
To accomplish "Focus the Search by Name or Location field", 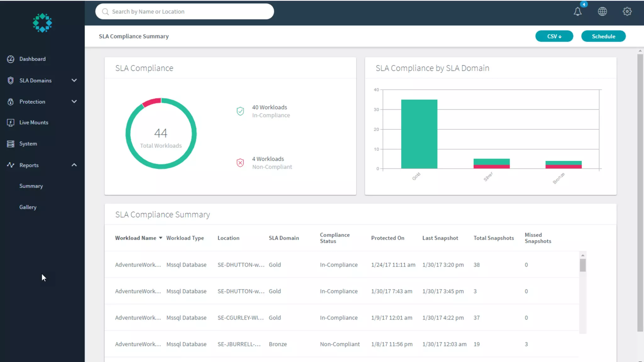I will (184, 12).
